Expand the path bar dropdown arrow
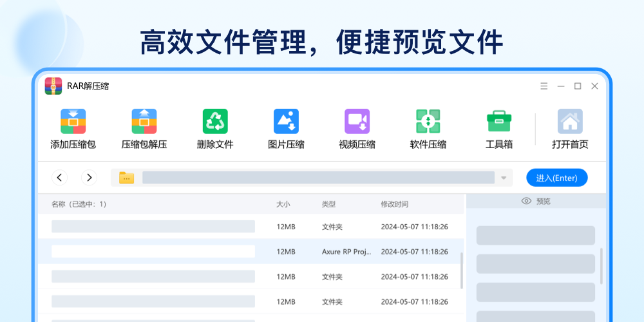This screenshot has width=644, height=322. pos(504,178)
